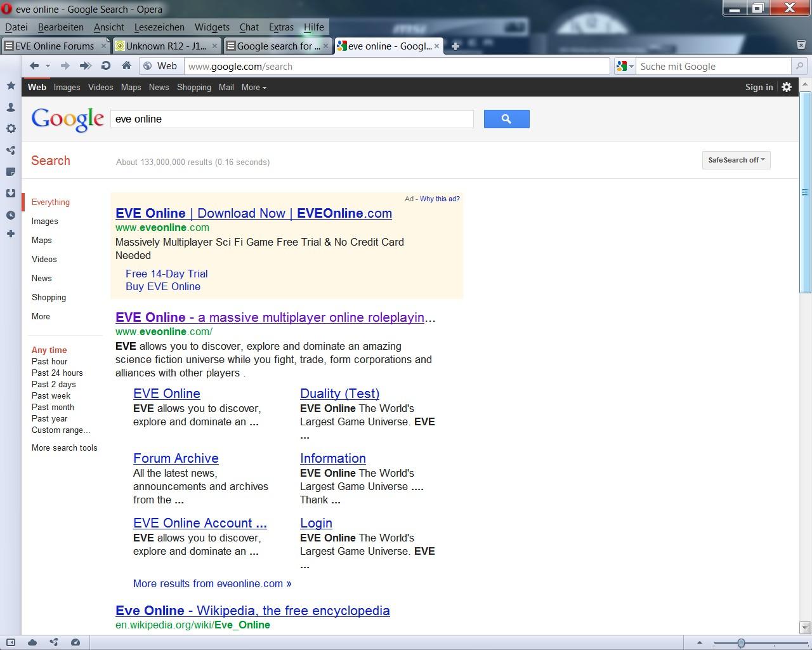This screenshot has height=650, width=812.
Task: Open search engine dropdown beside Suche field
Action: [x=624, y=66]
